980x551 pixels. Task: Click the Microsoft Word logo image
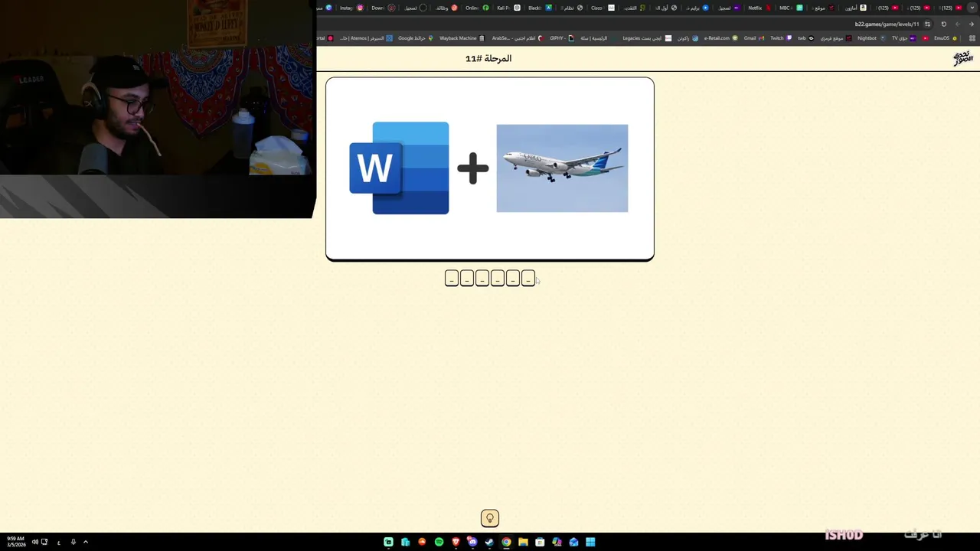click(399, 168)
